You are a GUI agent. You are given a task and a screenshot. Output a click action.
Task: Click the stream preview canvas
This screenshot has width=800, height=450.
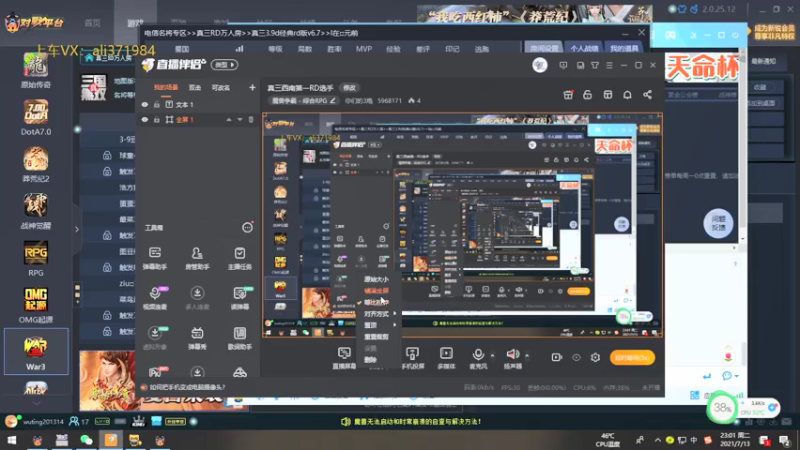click(462, 225)
